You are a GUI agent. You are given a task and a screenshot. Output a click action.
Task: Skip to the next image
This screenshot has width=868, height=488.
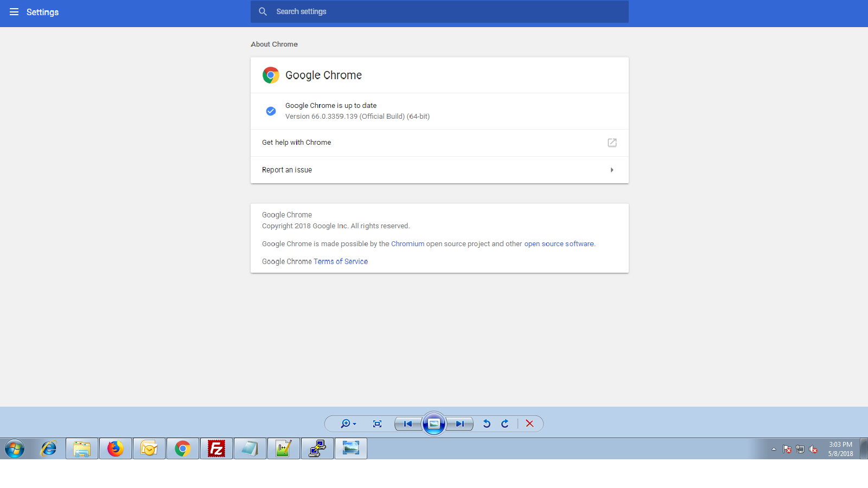click(459, 424)
